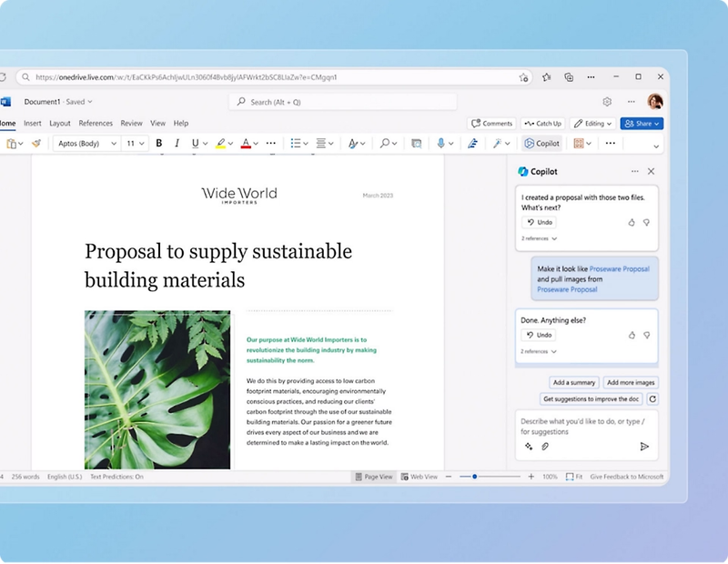Image resolution: width=728 pixels, height=564 pixels.
Task: Expand the ribbon with the chevron
Action: tap(656, 146)
